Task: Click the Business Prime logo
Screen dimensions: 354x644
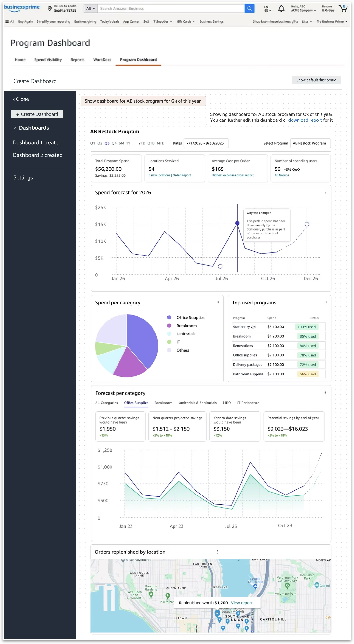Action: (x=21, y=8)
